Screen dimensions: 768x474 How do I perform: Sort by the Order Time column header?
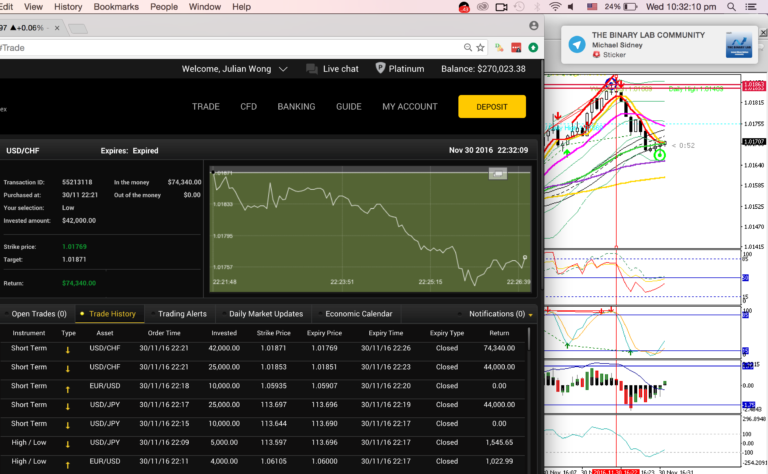(x=164, y=333)
